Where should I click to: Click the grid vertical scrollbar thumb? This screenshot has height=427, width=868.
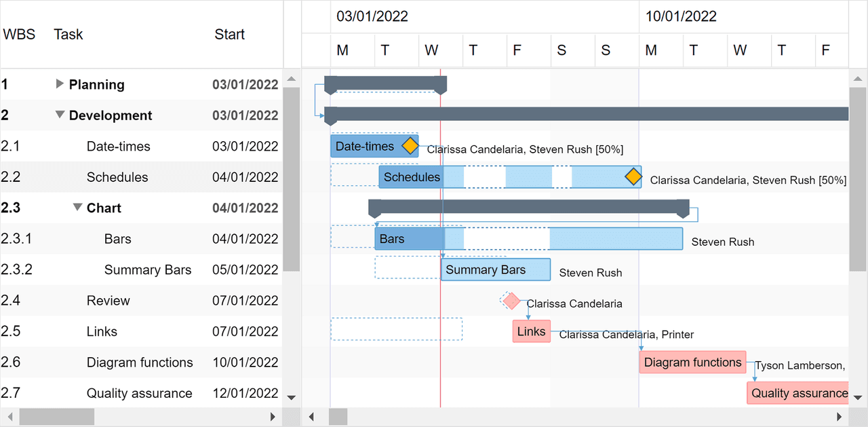pyautogui.click(x=292, y=179)
